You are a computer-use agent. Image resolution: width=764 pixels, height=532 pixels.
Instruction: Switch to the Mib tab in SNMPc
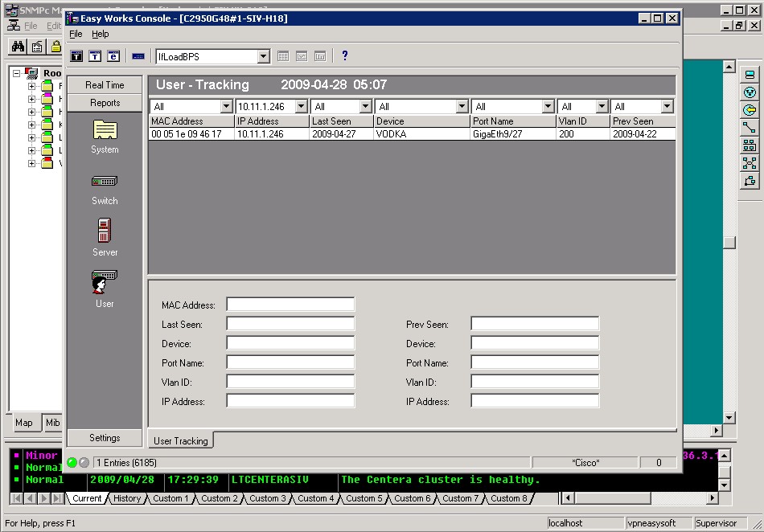52,423
